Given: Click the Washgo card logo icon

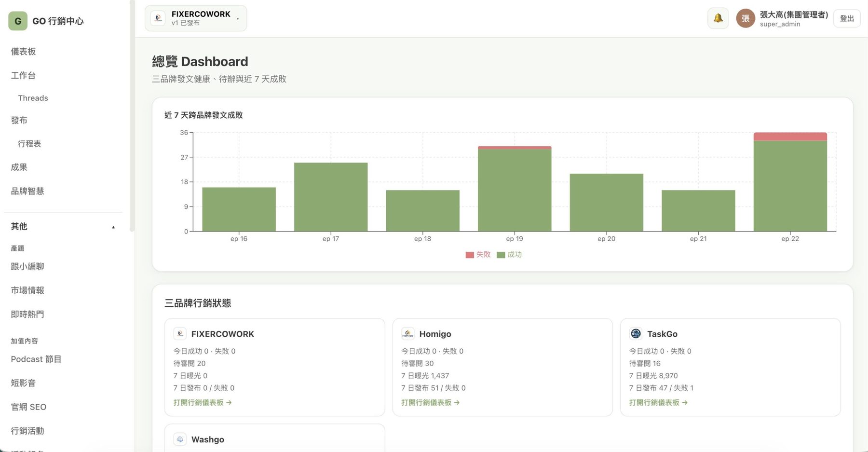Looking at the screenshot, I should [180, 439].
